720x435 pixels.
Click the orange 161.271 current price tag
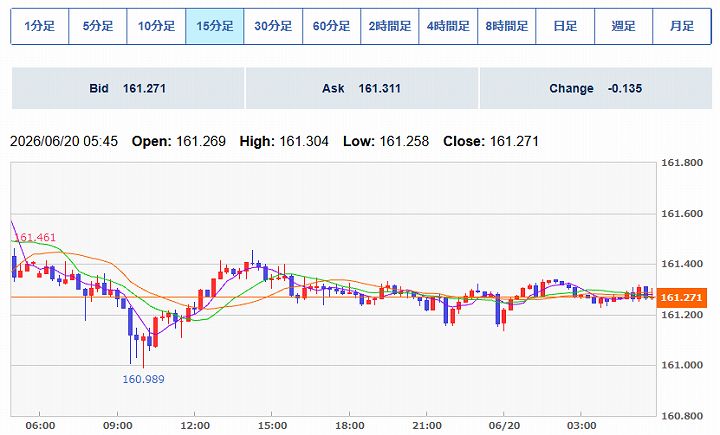[681, 298]
